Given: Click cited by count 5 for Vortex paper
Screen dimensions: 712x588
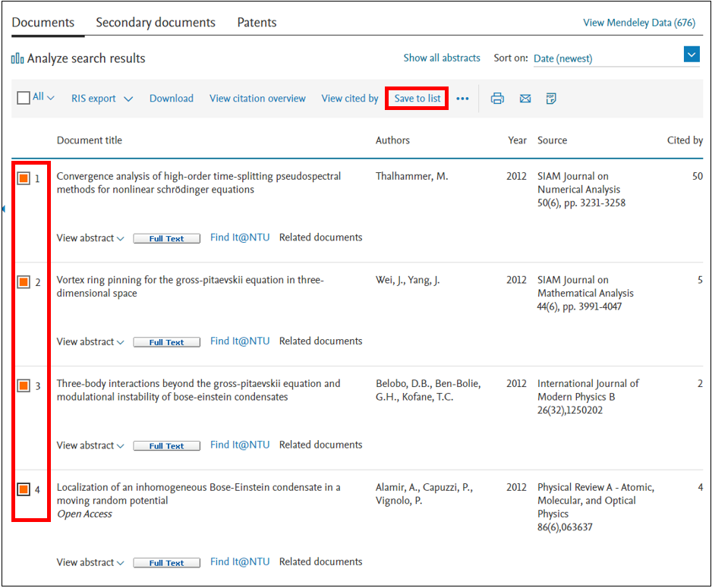Looking at the screenshot, I should coord(700,281).
